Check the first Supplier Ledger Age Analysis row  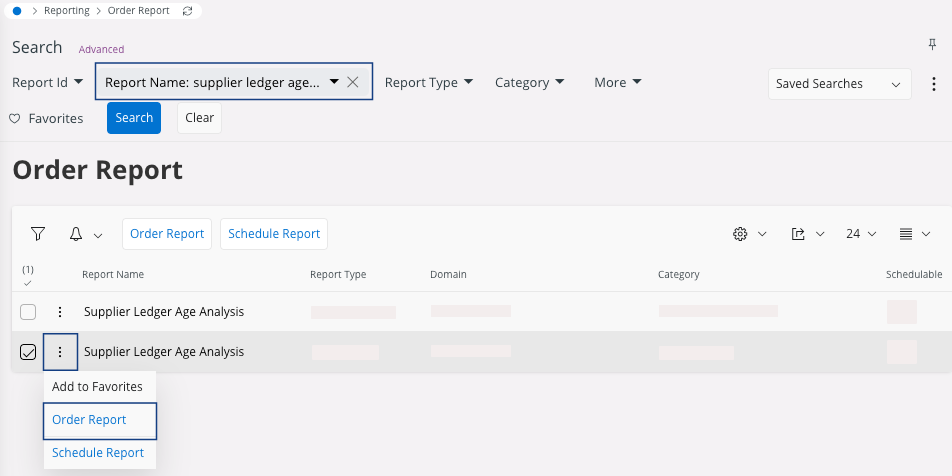coord(29,312)
